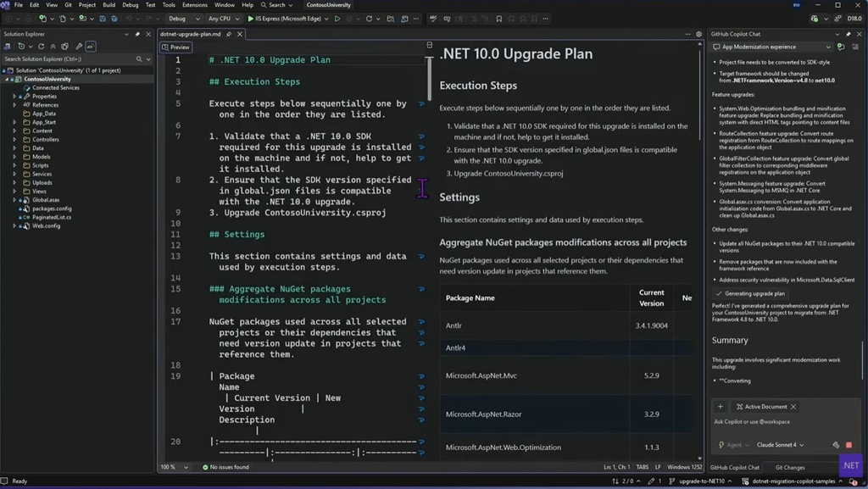This screenshot has width=868, height=489.
Task: Open the markdown editor settings gear icon
Action: point(698,35)
